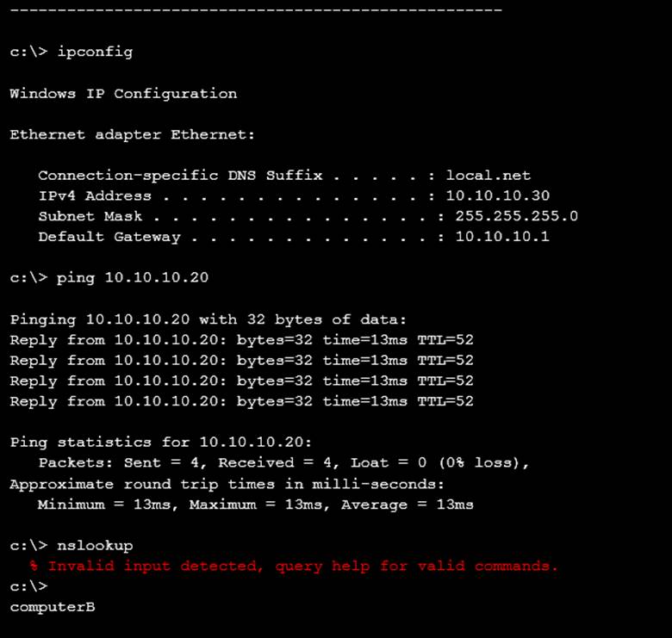This screenshot has height=638, width=672.
Task: Click the default gateway 10.10.10.1
Action: (502, 237)
